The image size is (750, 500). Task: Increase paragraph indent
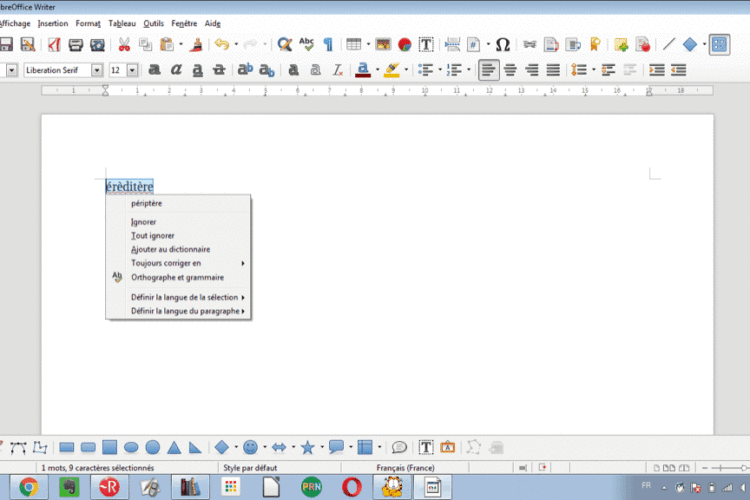click(657, 70)
